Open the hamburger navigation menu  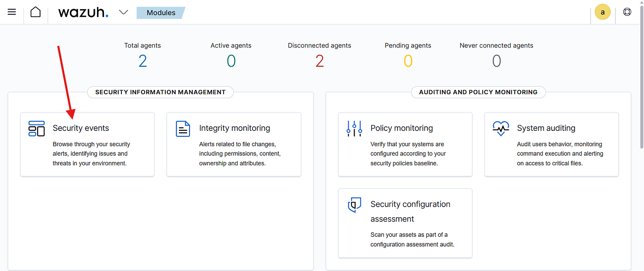12,12
